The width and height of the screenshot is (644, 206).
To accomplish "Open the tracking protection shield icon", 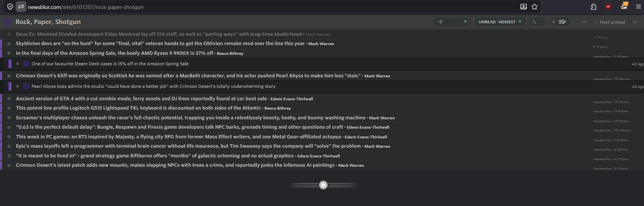I will 10,7.
